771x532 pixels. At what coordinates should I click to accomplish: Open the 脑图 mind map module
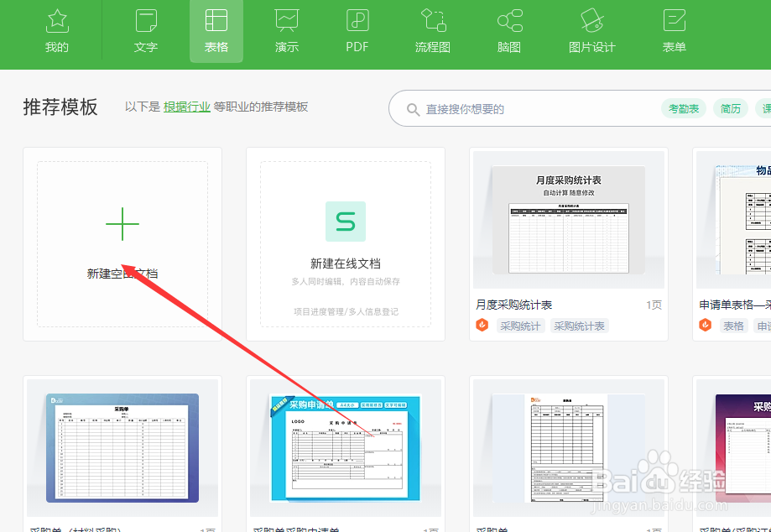(x=509, y=31)
